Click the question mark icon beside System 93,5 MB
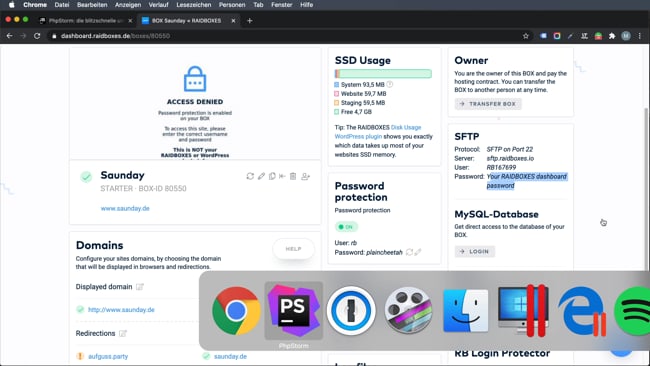Viewport: 650px width, 366px height. coord(390,84)
